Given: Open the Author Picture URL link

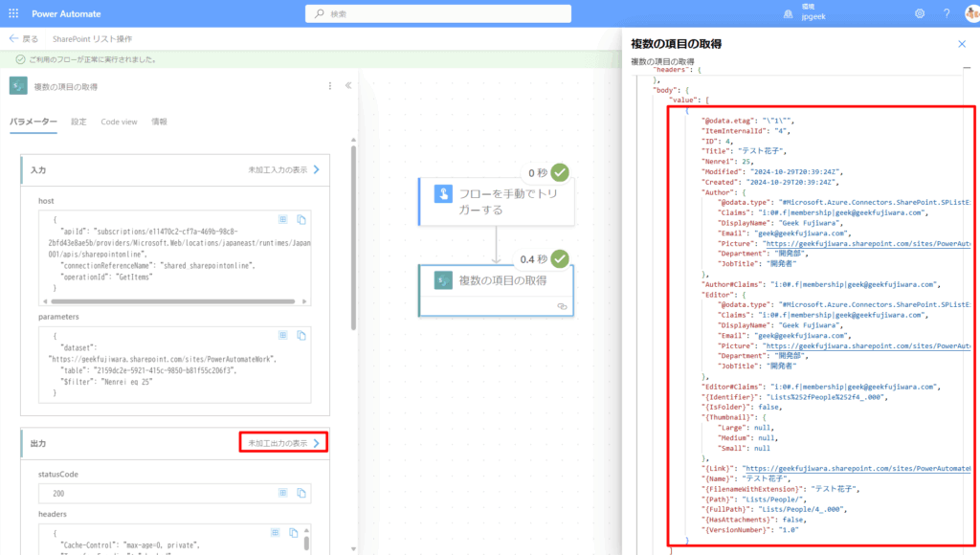Looking at the screenshot, I should [x=869, y=244].
